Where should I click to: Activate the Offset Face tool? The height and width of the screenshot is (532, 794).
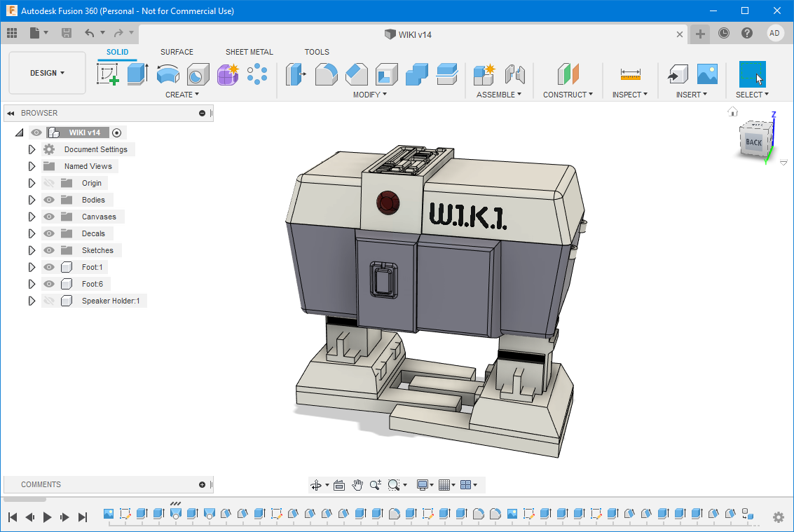pos(446,74)
